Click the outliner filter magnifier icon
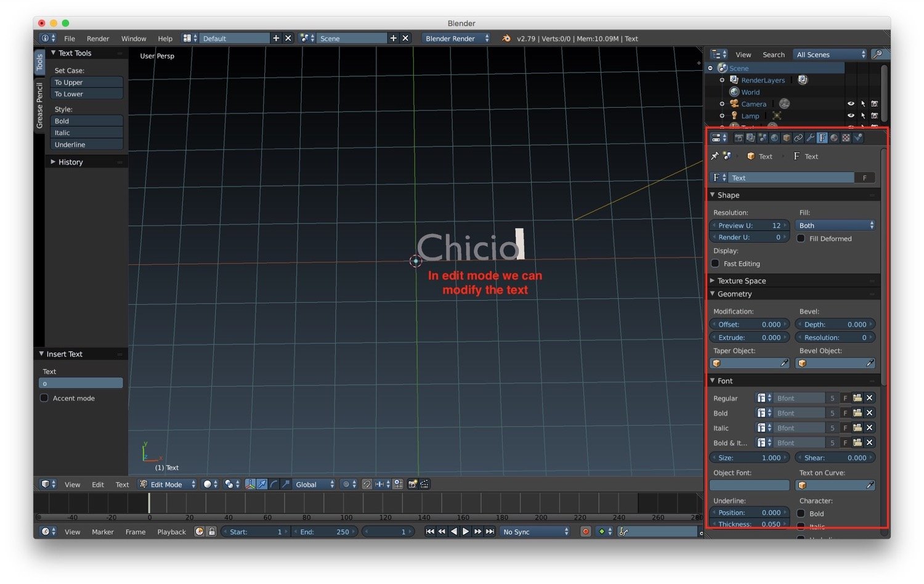 click(878, 54)
